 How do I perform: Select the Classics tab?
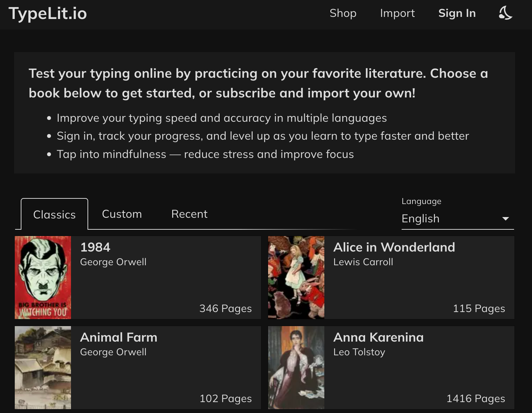[54, 214]
